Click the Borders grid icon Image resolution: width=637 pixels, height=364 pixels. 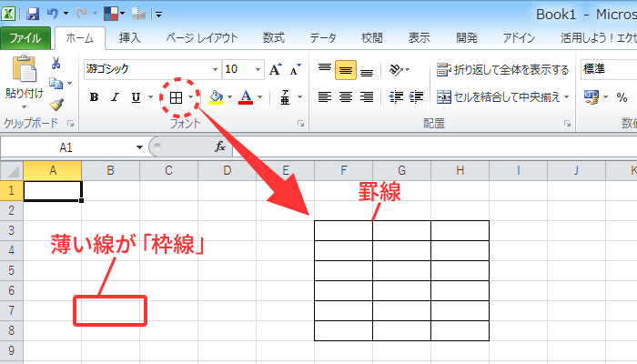click(176, 97)
